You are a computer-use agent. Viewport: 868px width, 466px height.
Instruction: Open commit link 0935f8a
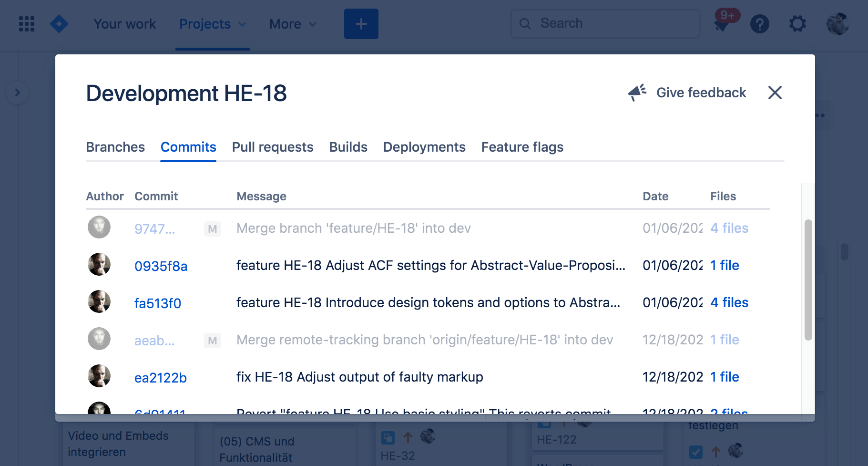click(161, 266)
